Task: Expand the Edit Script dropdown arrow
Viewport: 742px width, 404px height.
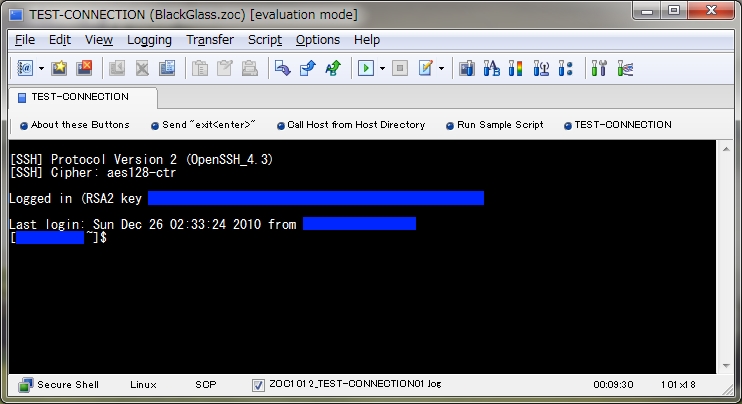Action: (x=442, y=69)
